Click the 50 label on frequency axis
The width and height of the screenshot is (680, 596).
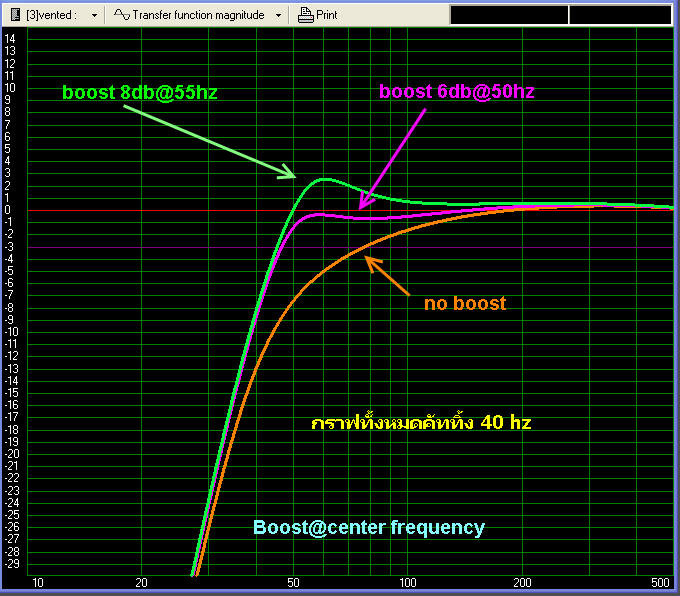(294, 583)
